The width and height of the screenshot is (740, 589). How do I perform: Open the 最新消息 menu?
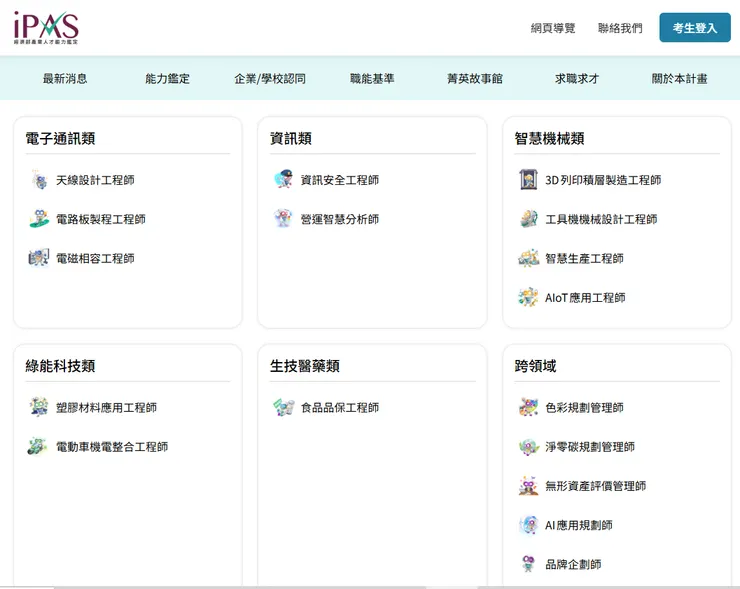65,79
